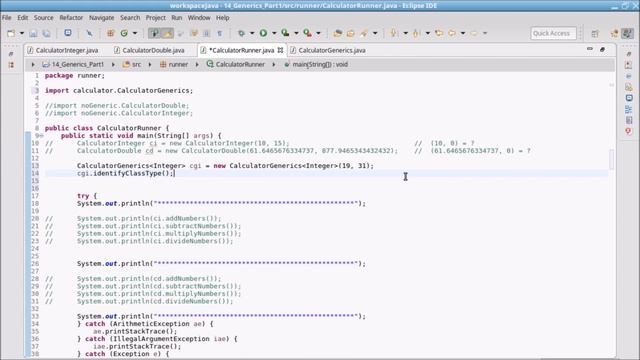Click the Open Perspective icon
This screenshot has width=640, height=360.
coord(595,33)
